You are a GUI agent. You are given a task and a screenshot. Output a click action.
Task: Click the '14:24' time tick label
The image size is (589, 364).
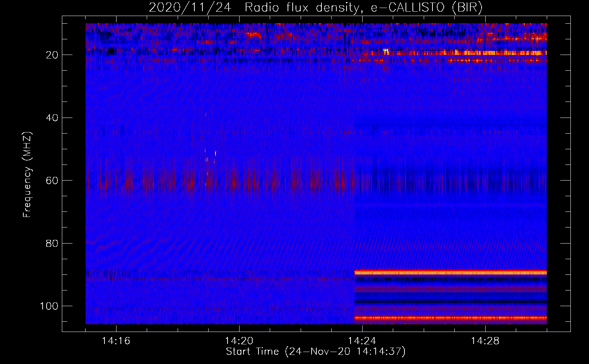(x=362, y=341)
